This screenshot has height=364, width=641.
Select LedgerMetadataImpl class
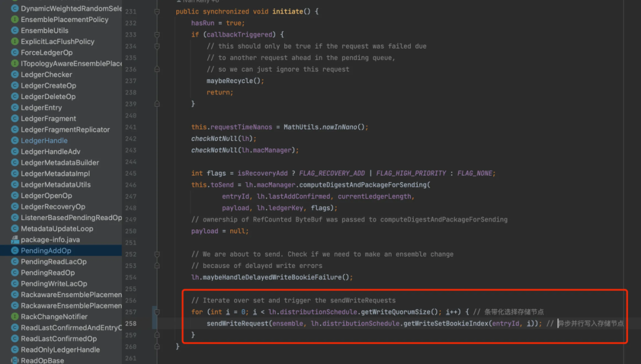(x=55, y=174)
